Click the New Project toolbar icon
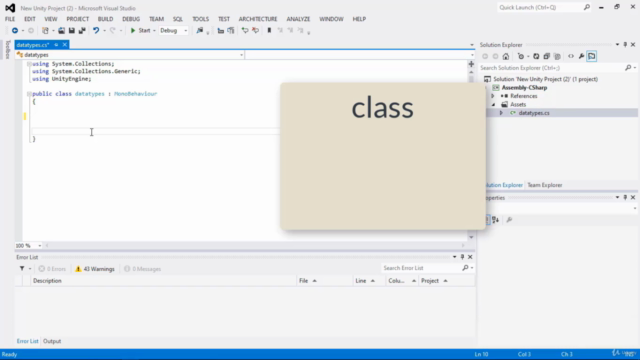The width and height of the screenshot is (640, 360). (x=45, y=31)
